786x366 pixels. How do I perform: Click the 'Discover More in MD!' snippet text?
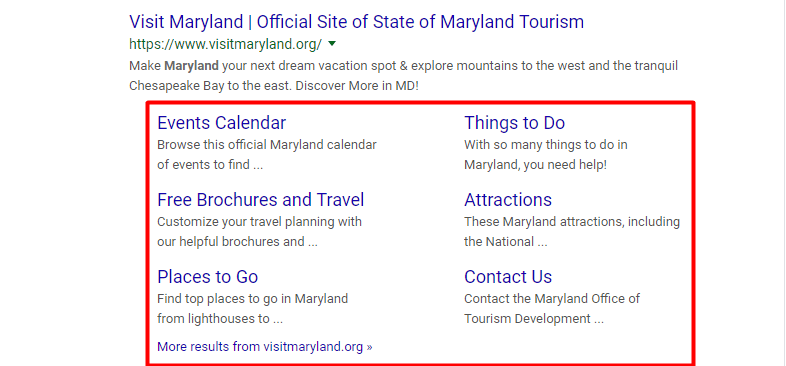point(357,86)
